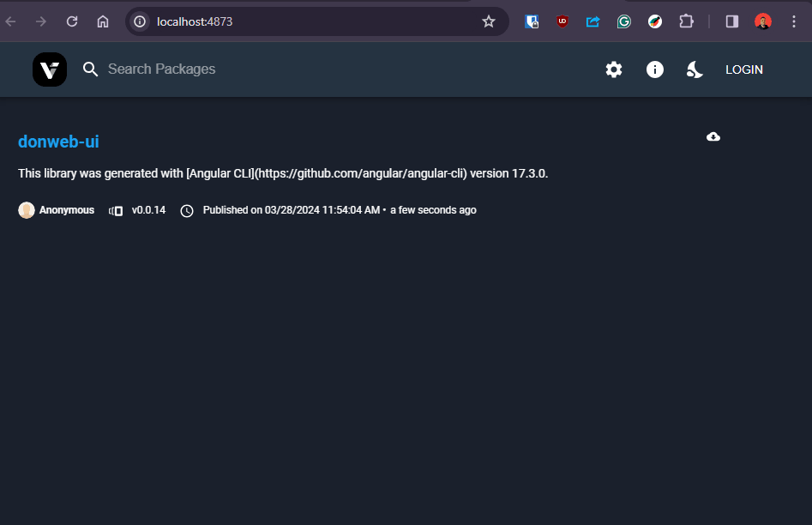Viewport: 812px width, 525px height.
Task: Click the Anonymous author avatar
Action: pos(27,210)
